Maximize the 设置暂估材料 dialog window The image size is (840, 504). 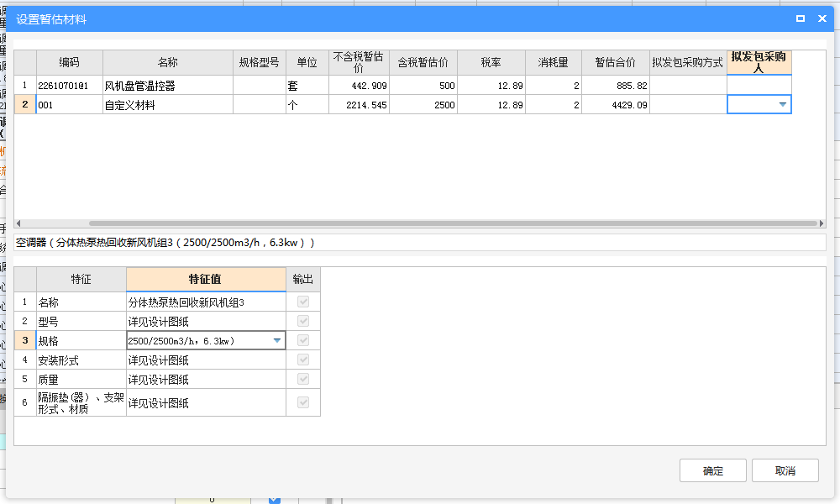801,18
